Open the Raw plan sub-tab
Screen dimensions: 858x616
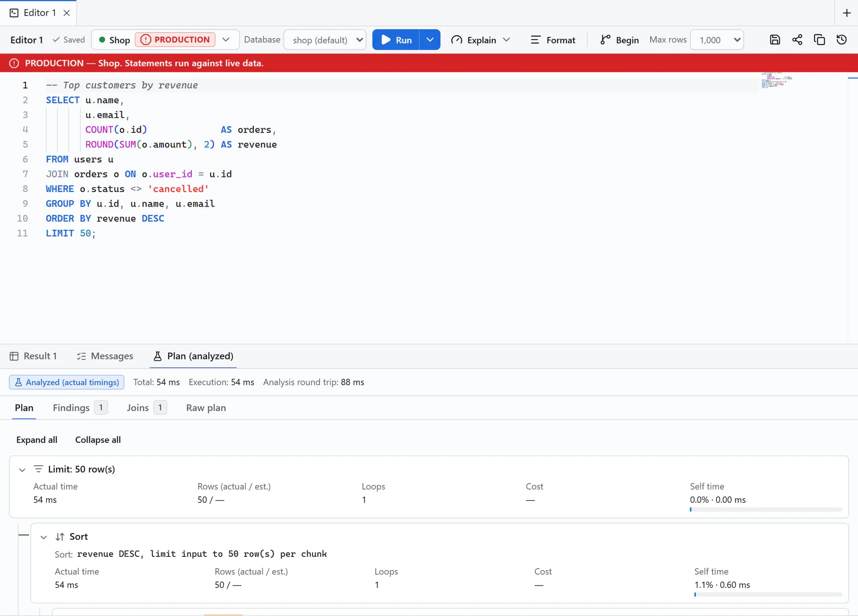click(206, 408)
